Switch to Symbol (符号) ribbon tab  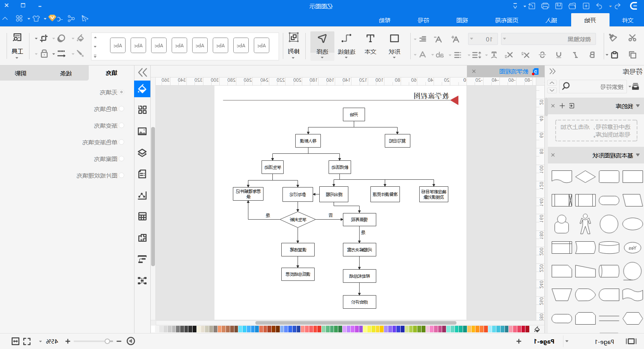point(423,20)
